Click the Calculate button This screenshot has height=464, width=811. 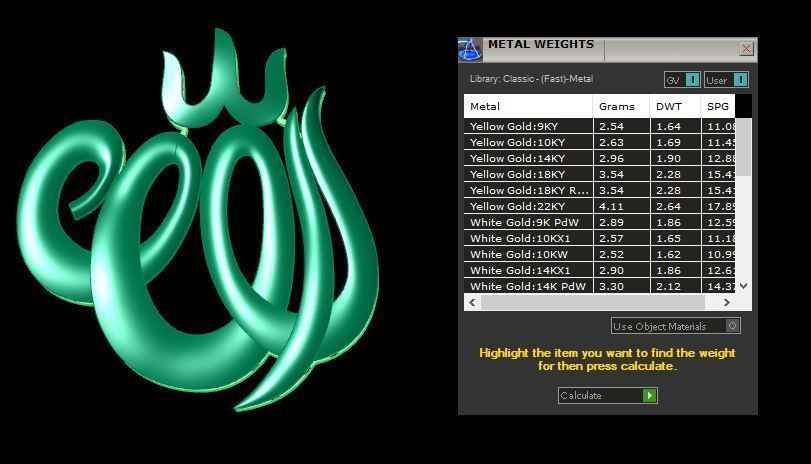click(x=607, y=396)
